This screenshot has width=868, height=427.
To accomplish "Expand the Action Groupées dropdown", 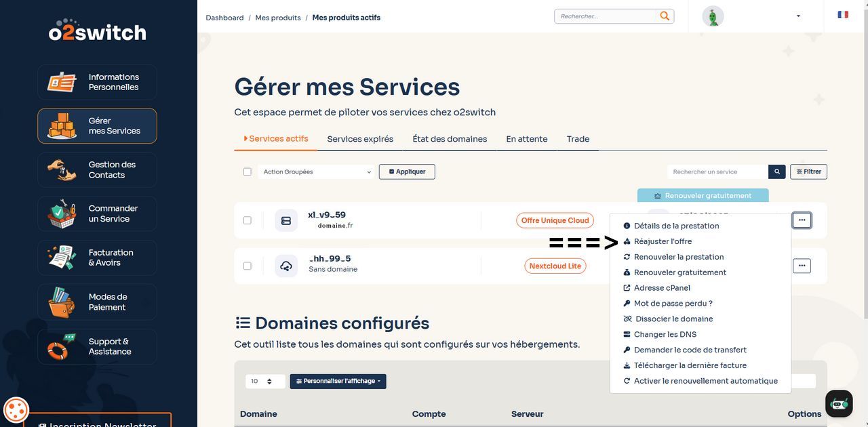I will click(317, 172).
